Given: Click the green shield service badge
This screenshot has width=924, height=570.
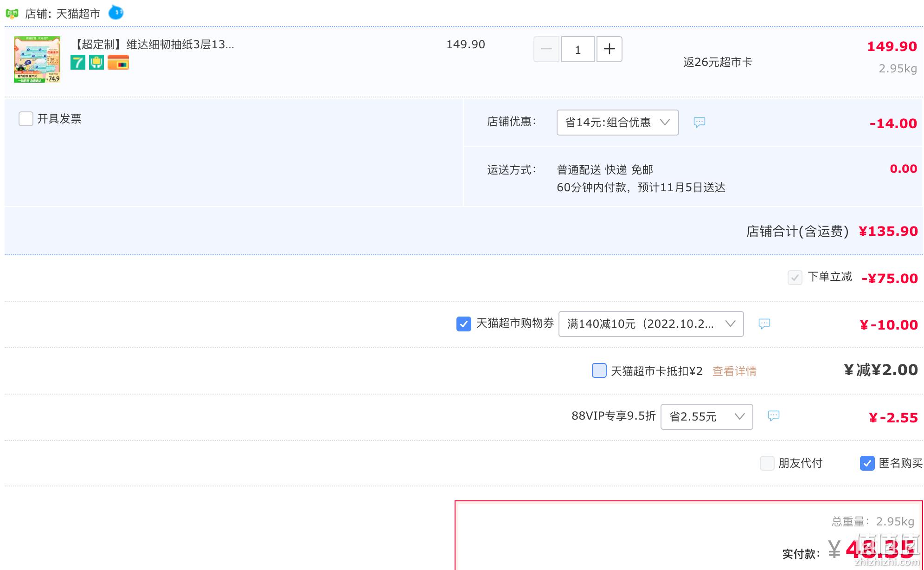Looking at the screenshot, I should point(96,62).
